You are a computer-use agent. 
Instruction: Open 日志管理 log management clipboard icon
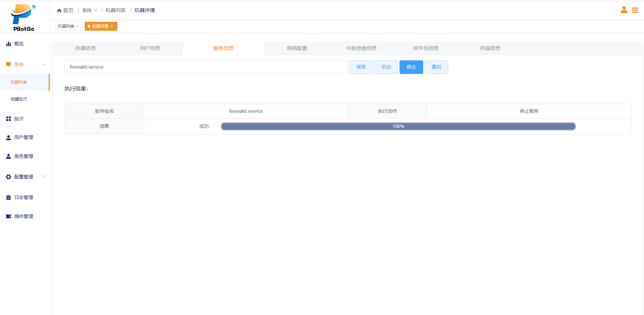(9, 197)
